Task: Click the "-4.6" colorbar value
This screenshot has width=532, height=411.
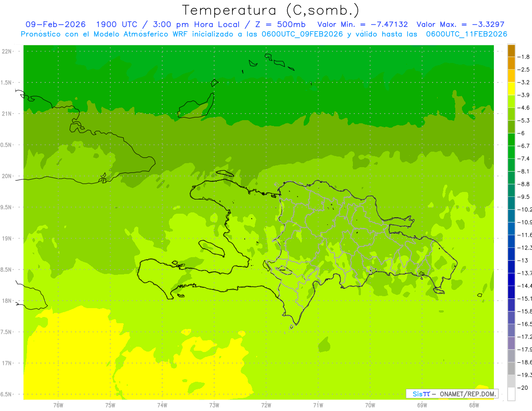Action: pos(524,108)
